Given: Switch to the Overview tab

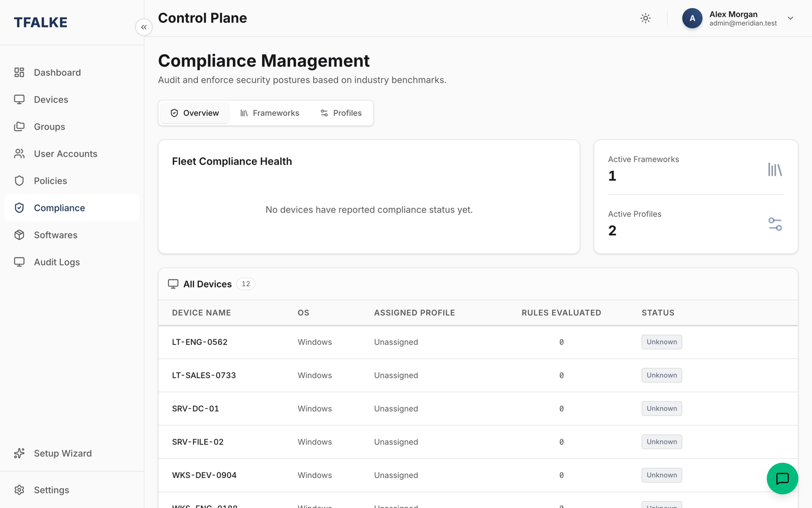Looking at the screenshot, I should 194,113.
